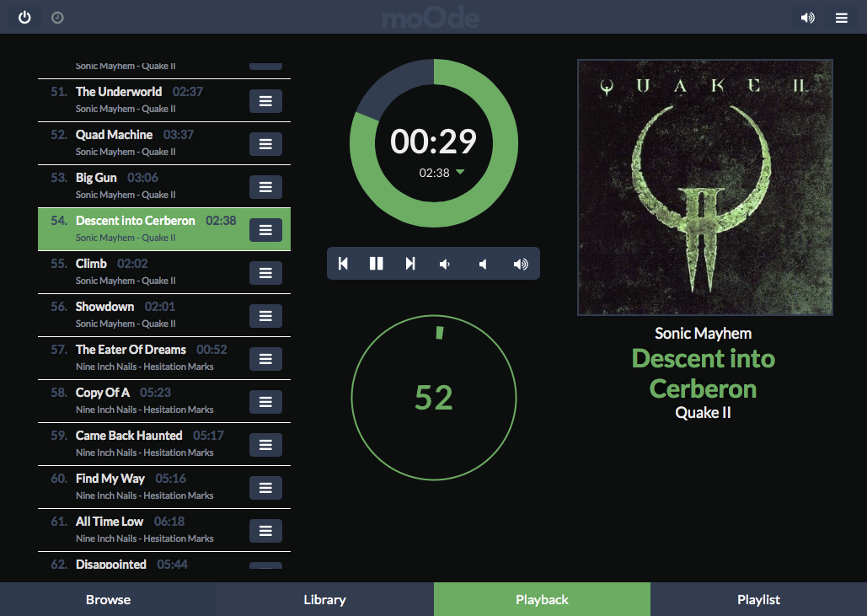Skip to next track
This screenshot has height=616, width=867.
[x=409, y=264]
